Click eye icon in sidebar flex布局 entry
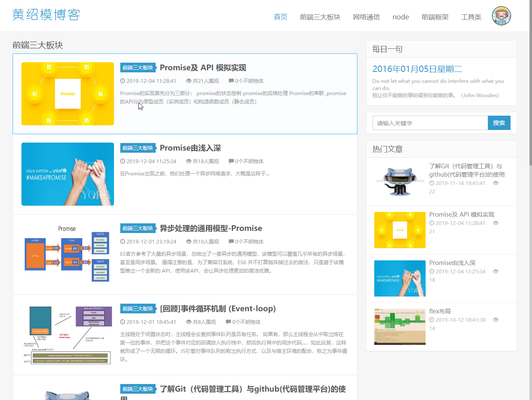Screen dimensions: 532x400 [496, 320]
